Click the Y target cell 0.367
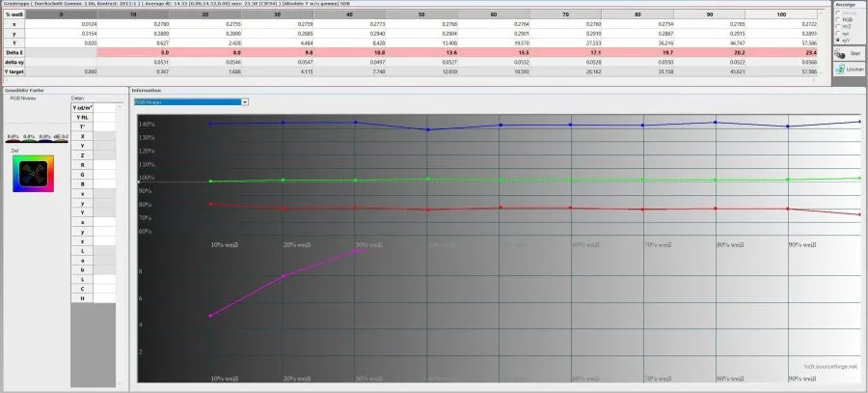The image size is (868, 393). click(133, 71)
